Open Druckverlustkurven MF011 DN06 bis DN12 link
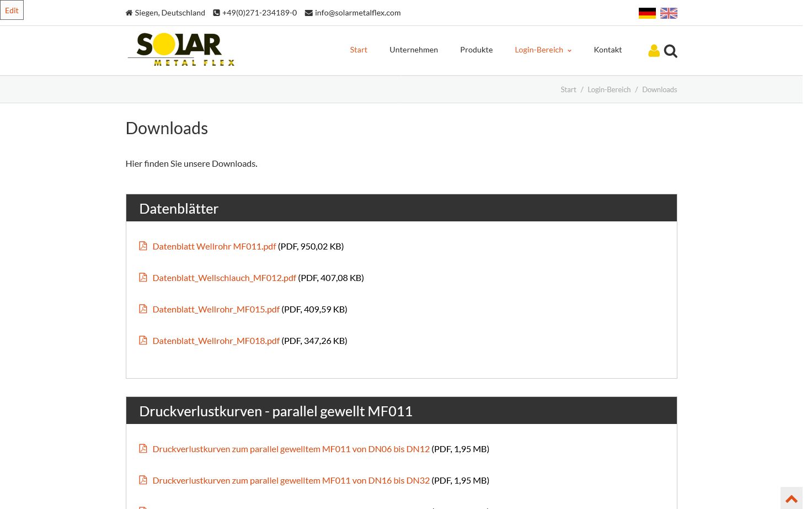 coord(291,449)
